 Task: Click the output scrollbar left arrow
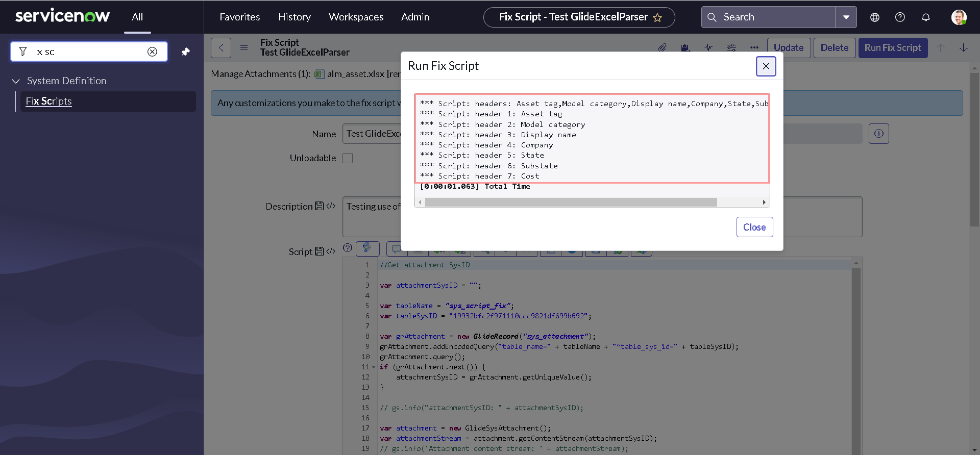(x=420, y=203)
